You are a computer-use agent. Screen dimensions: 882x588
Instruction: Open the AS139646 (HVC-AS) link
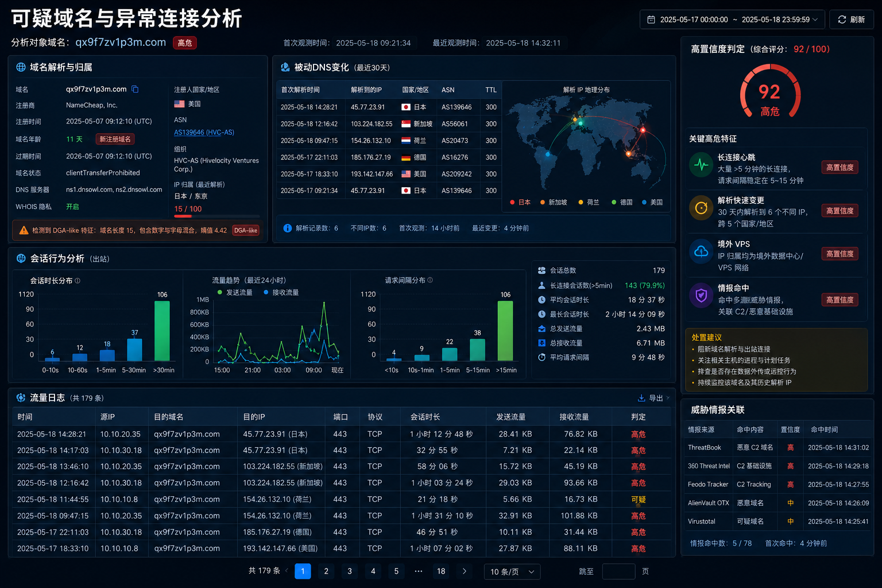[204, 132]
